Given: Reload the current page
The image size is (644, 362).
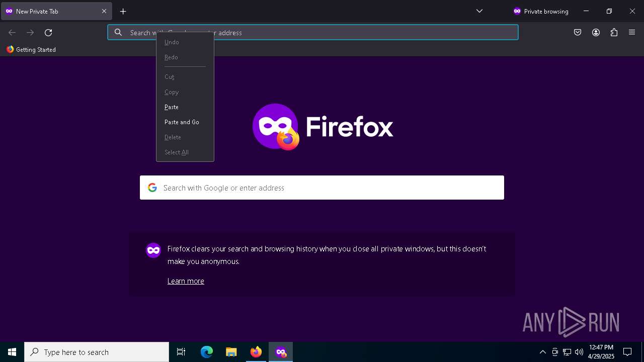Looking at the screenshot, I should tap(48, 33).
